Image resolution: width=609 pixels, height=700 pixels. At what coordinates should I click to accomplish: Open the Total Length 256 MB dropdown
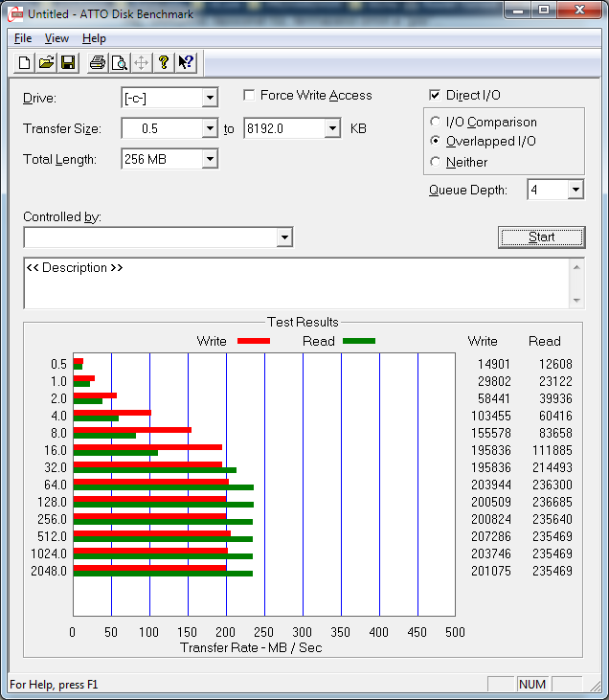click(210, 159)
